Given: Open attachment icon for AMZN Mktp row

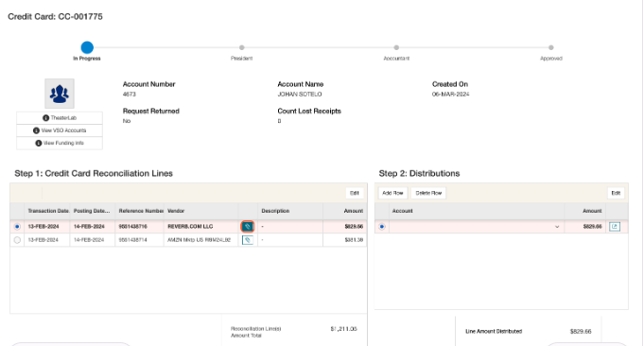Looking at the screenshot, I should coord(247,240).
